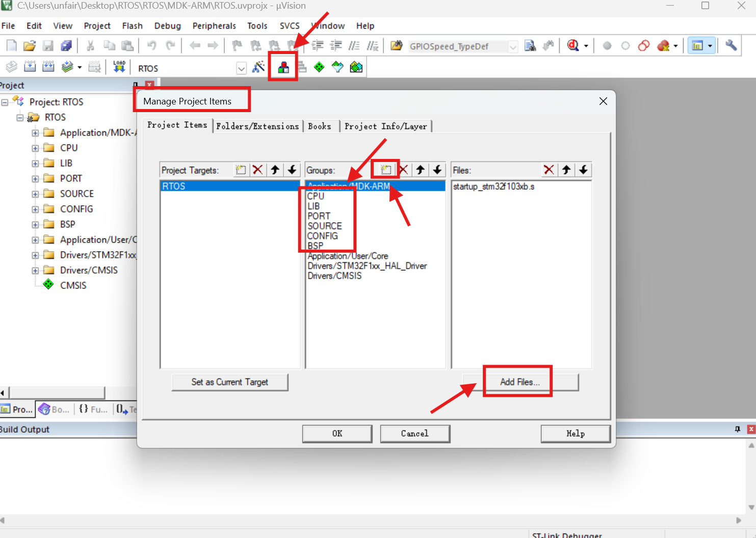This screenshot has height=538, width=756.
Task: Cut selection with scissors icon
Action: (90, 46)
